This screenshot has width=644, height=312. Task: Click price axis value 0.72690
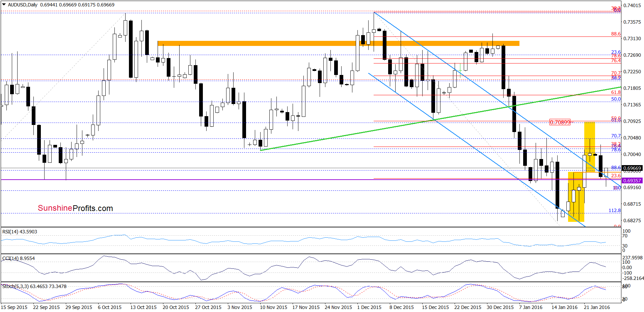click(x=632, y=55)
